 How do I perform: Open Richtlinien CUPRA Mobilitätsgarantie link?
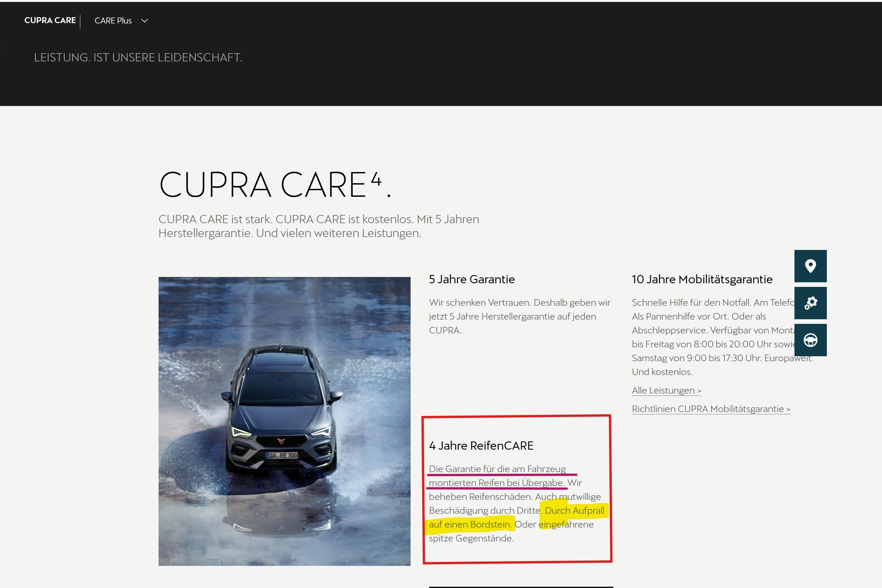[x=711, y=409]
